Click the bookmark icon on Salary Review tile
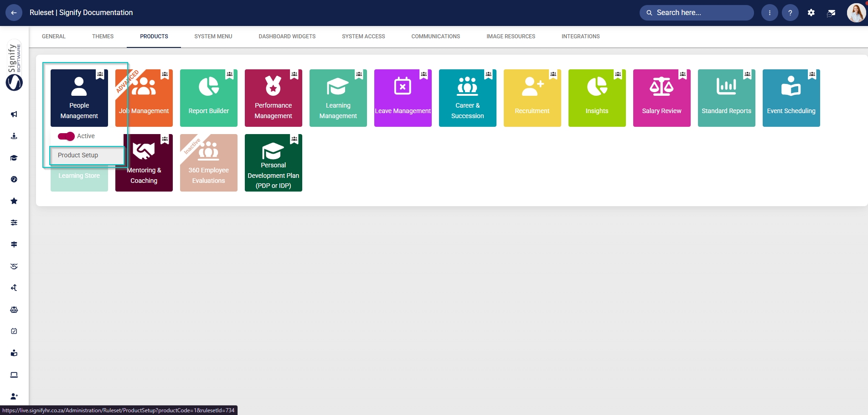This screenshot has height=415, width=868. 683,74
